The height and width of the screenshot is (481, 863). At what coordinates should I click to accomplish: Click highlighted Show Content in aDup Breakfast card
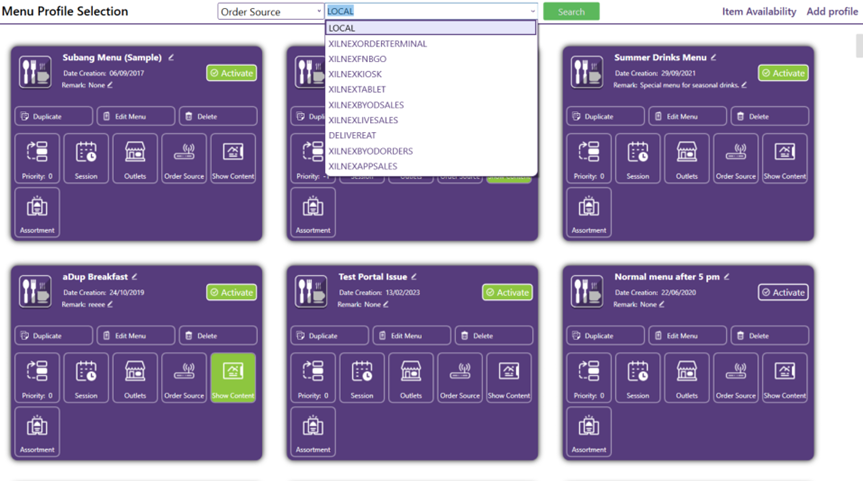pos(233,378)
